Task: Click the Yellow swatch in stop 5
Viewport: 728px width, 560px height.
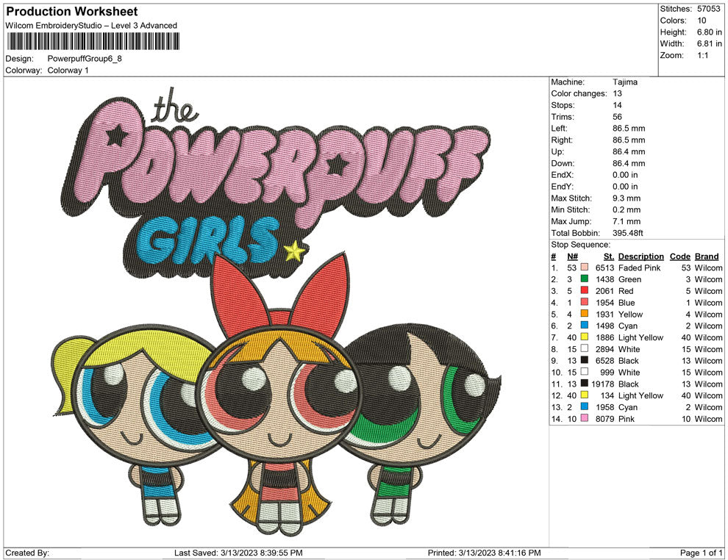Action: pyautogui.click(x=585, y=314)
